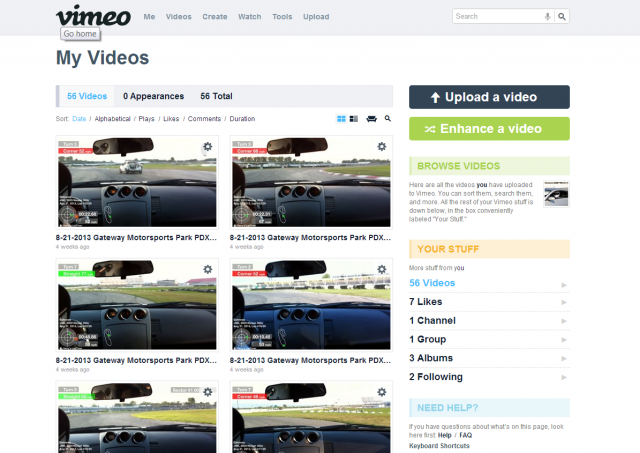Open the first video thumbnail in top row
The height and width of the screenshot is (453, 640).
point(137,182)
